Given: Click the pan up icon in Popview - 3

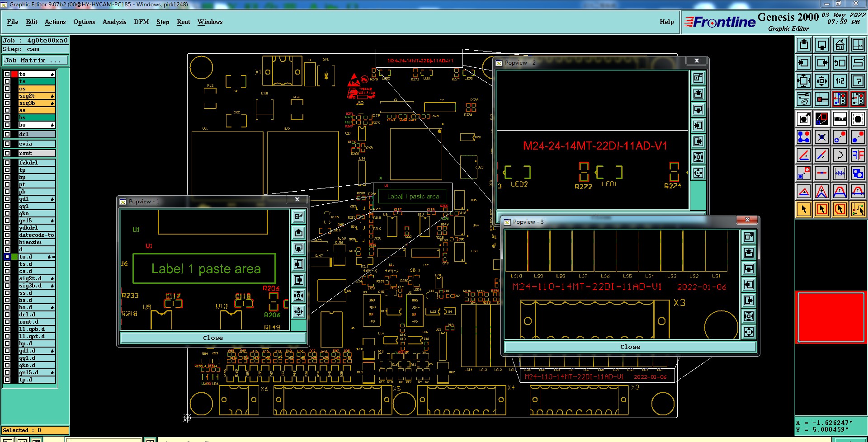Looking at the screenshot, I should pyautogui.click(x=749, y=253).
